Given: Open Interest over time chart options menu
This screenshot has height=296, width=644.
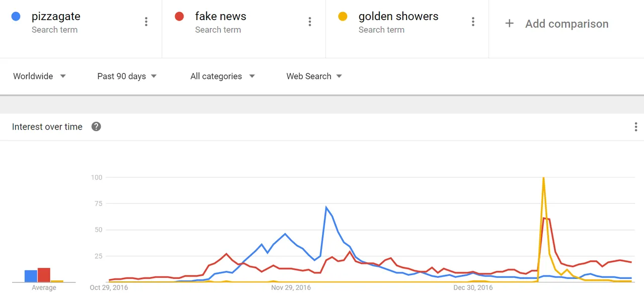Looking at the screenshot, I should point(636,127).
